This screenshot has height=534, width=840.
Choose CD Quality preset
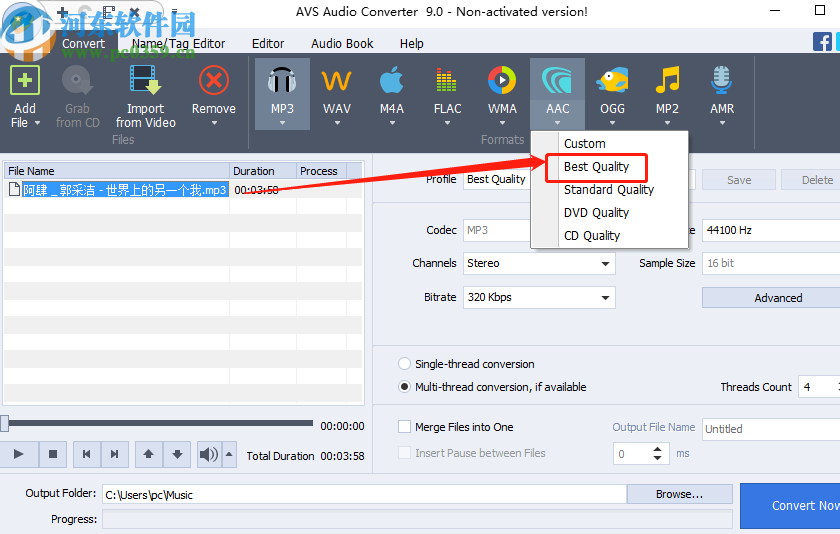[609, 236]
